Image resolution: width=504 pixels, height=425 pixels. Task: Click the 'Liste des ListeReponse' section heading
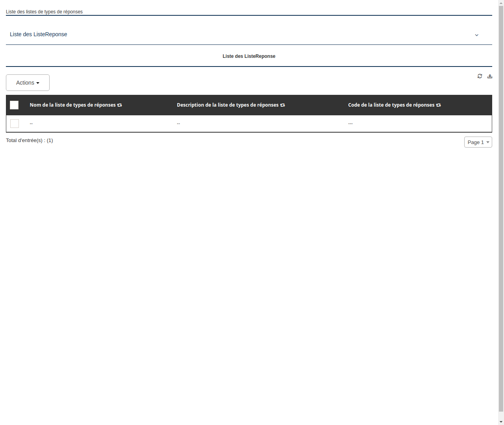point(249,56)
